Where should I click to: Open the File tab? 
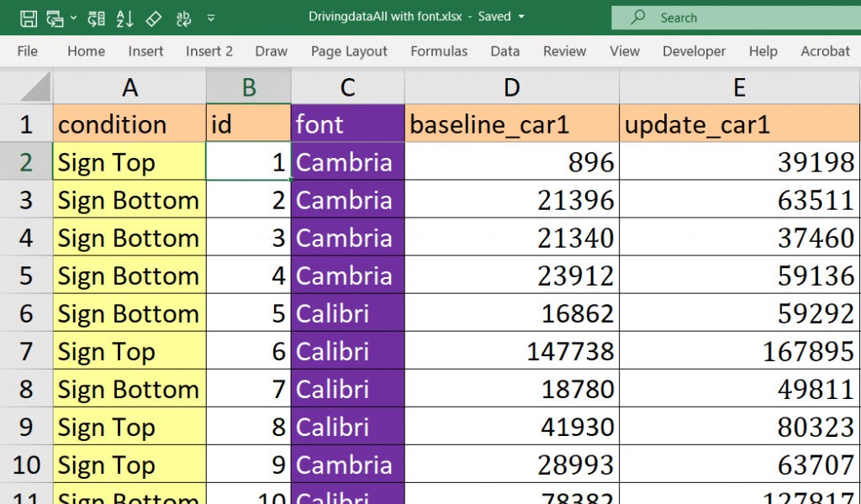(x=28, y=51)
